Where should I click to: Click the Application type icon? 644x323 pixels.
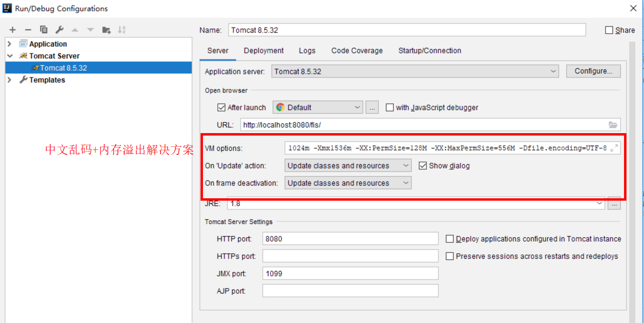[x=23, y=44]
